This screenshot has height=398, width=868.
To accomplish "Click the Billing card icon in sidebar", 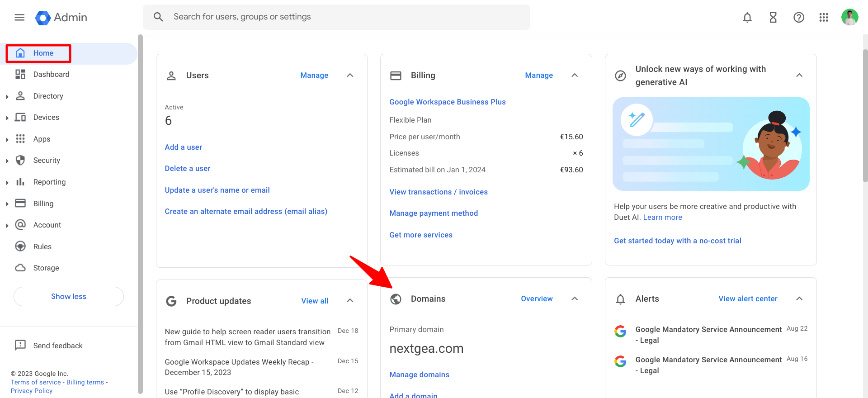I will [x=20, y=203].
